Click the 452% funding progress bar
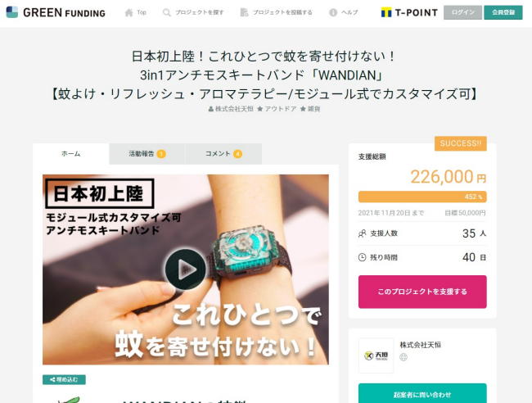Viewport: 532px width, 403px height. pos(422,197)
